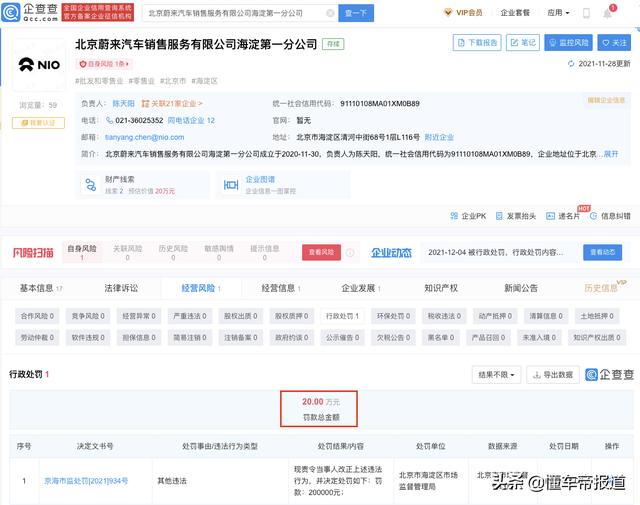Select 环保处罚 0 filter tag
The width and height of the screenshot is (640, 505).
[393, 316]
